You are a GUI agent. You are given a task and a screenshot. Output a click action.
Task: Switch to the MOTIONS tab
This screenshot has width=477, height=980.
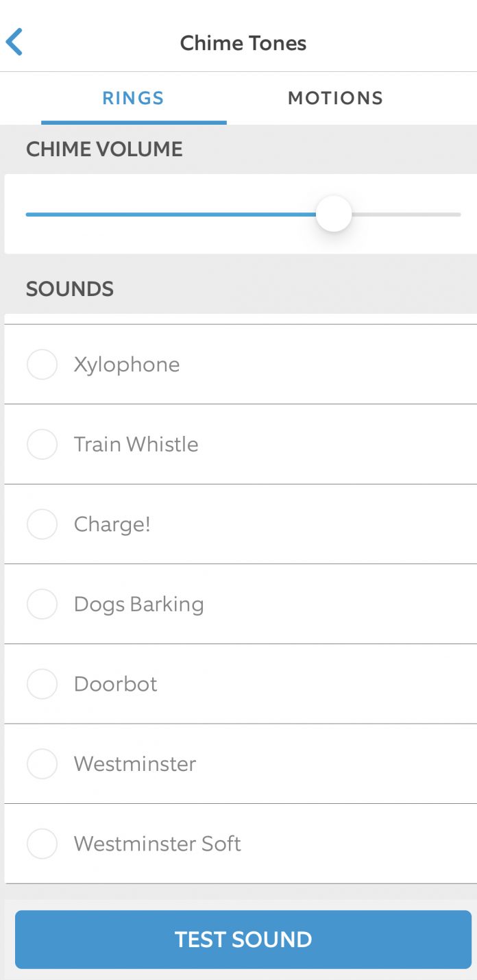334,98
